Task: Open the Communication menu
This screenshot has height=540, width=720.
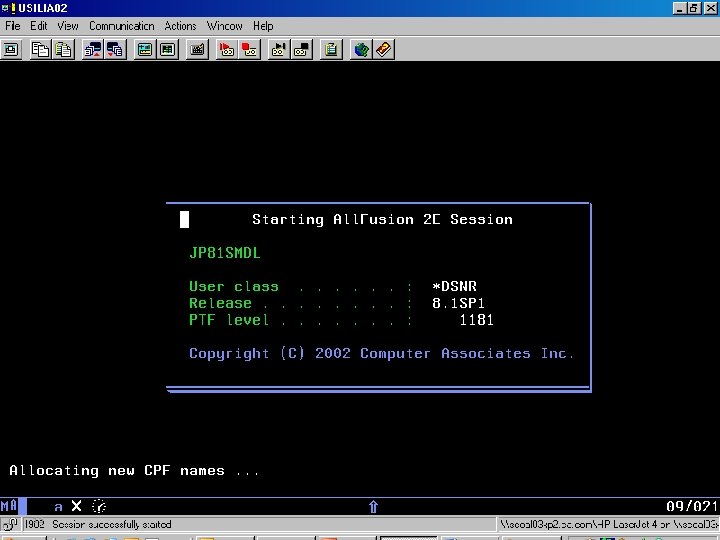Action: click(122, 26)
